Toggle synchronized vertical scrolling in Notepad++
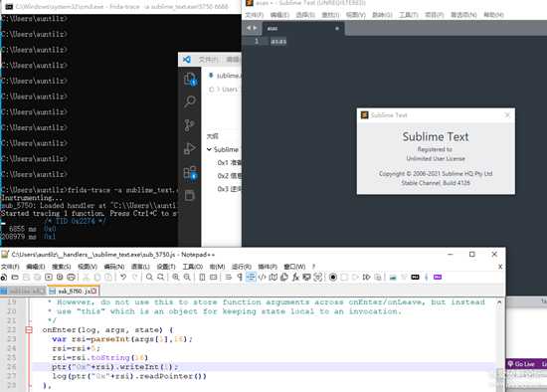Viewport: 547px width, 392px height. point(202,278)
